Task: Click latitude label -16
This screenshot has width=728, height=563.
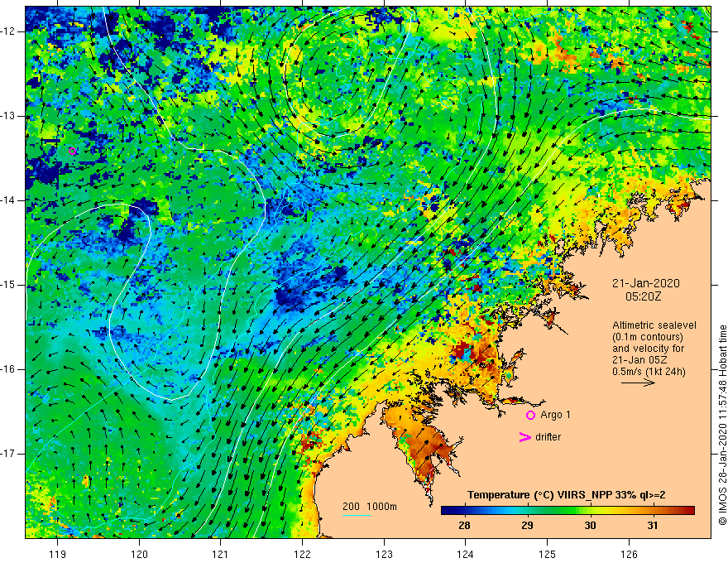Action: point(9,369)
